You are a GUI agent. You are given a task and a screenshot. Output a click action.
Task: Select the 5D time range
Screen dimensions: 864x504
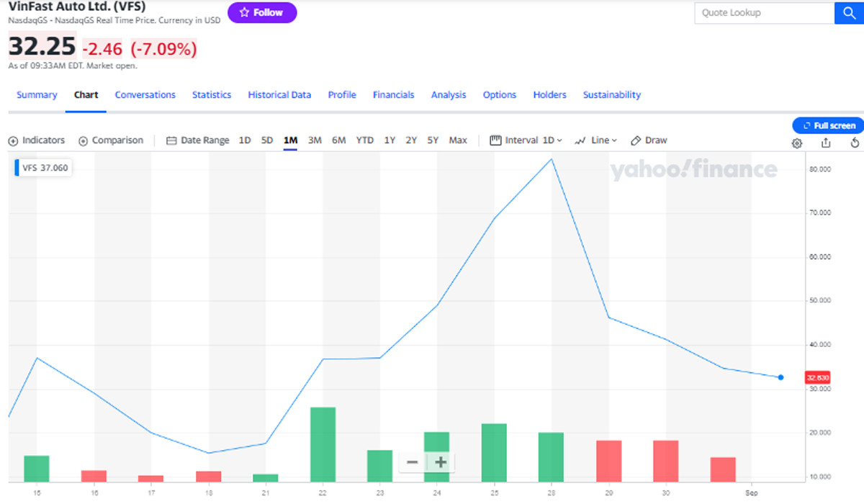(267, 140)
